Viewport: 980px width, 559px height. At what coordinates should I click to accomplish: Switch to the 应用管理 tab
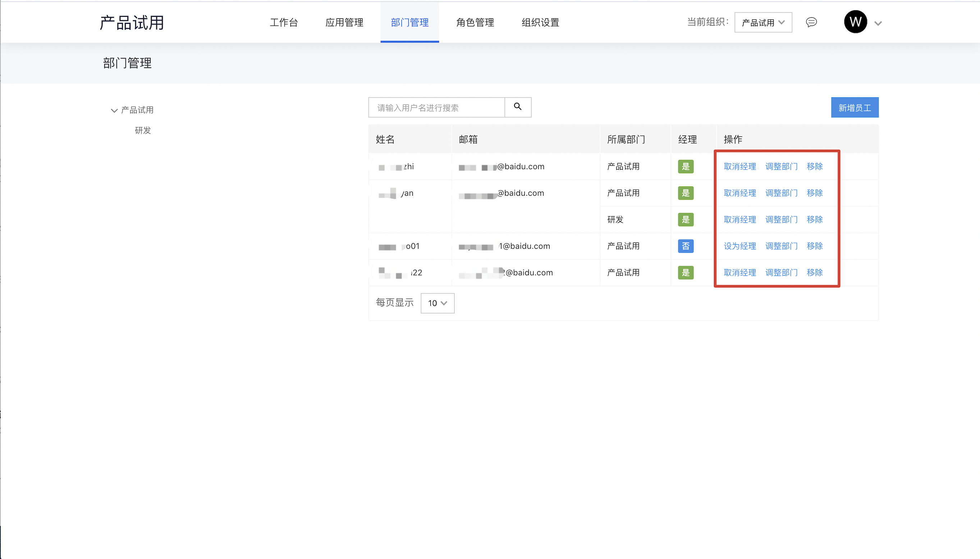click(x=344, y=23)
